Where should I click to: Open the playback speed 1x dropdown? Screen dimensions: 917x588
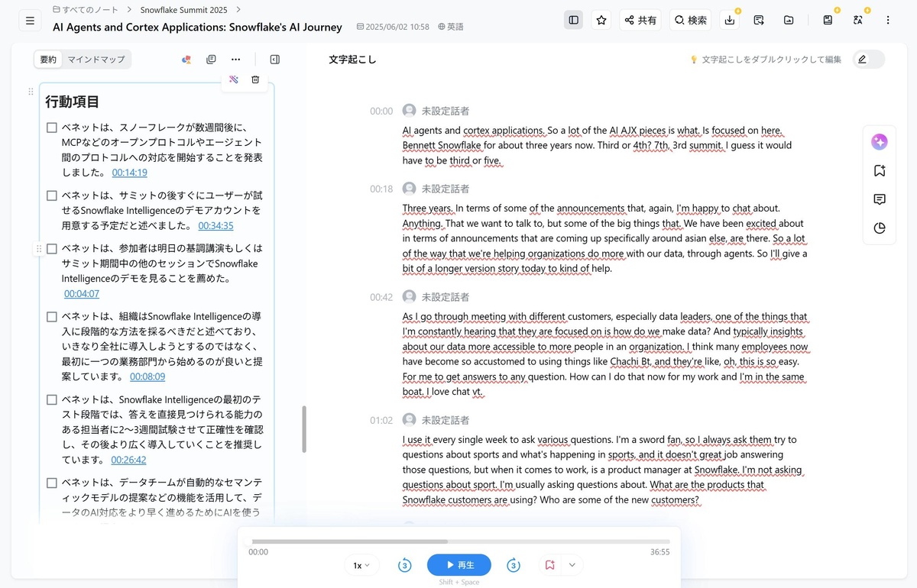(361, 565)
